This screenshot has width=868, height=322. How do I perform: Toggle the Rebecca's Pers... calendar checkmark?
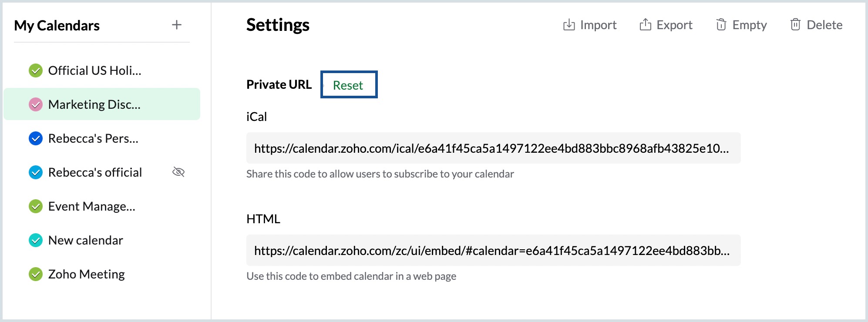click(36, 138)
